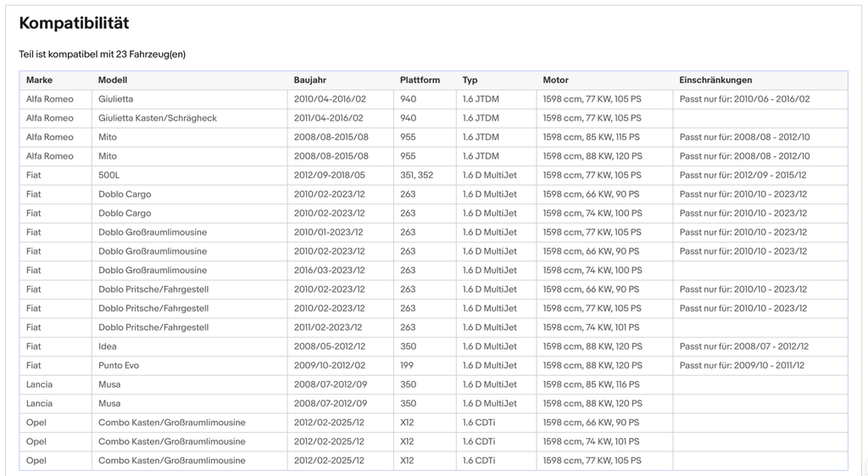Select Opel Combo 90 PS row
The width and height of the screenshot is (868, 476).
click(x=433, y=423)
